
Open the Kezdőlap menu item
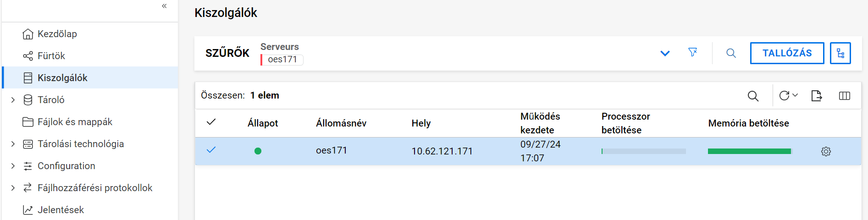[x=57, y=34]
